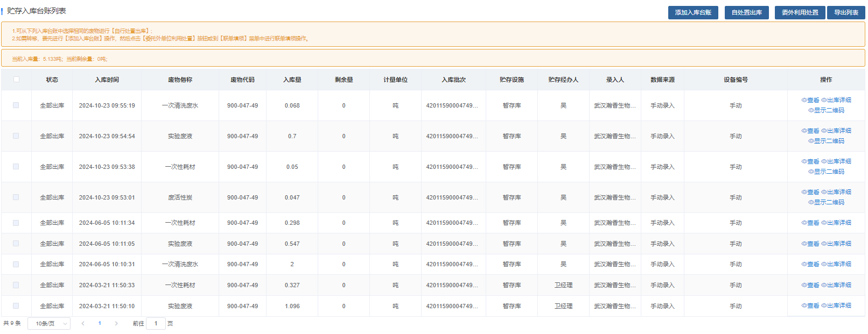Click the 入库量 value 0.547
Viewport: 868px width, 334px height.
coord(292,244)
